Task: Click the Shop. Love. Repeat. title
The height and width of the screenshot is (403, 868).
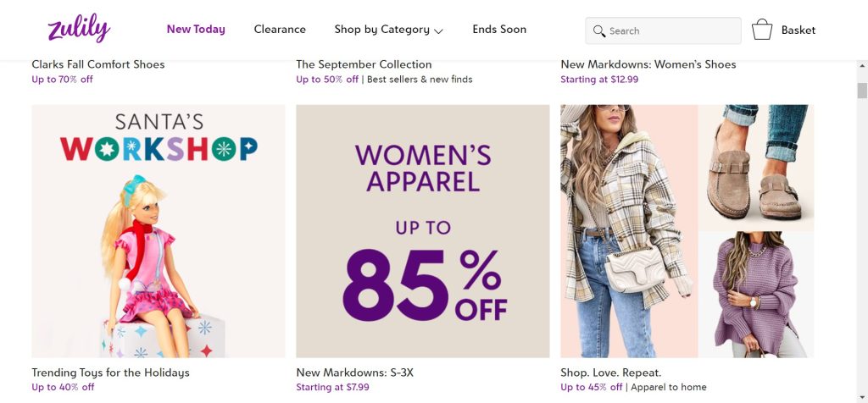Action: click(x=610, y=373)
